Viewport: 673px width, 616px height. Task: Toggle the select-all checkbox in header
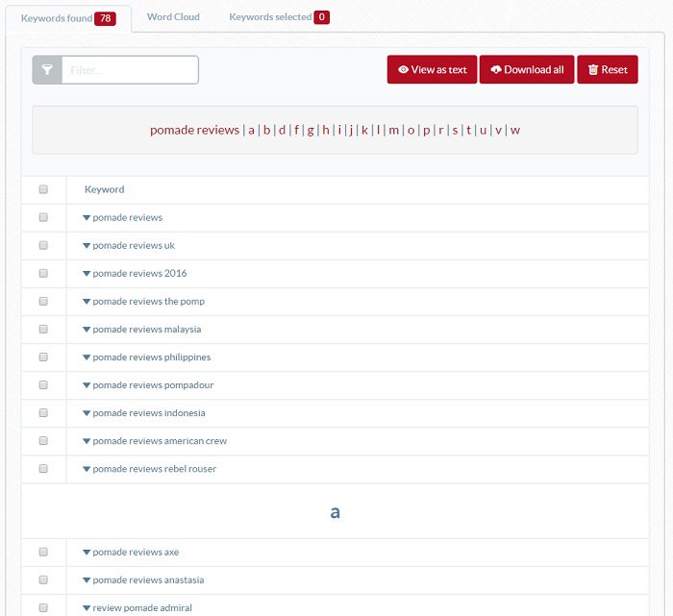pos(43,189)
